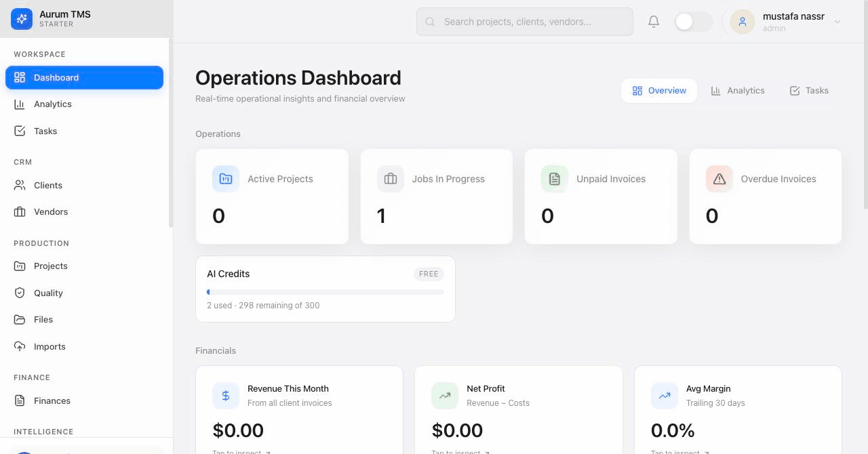Screen dimensions: 868x454
Task: Click the AI Credits progress bar
Action: 325,292
